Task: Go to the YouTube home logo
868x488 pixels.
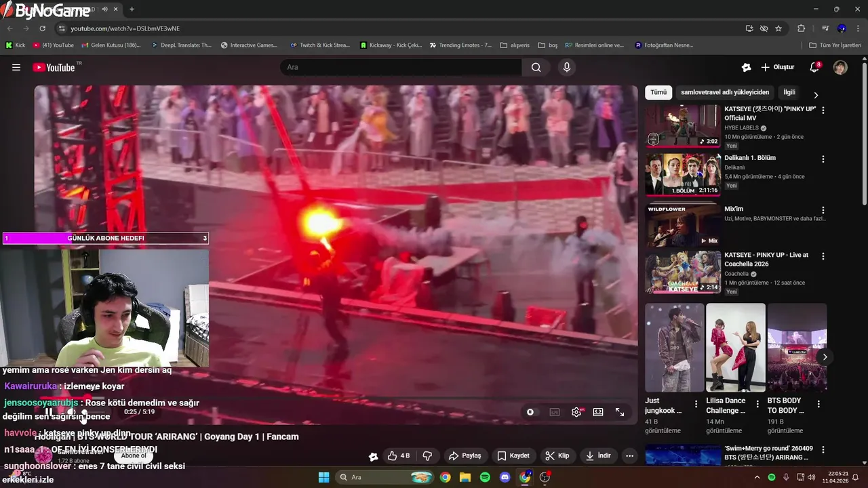Action: pos(54,67)
